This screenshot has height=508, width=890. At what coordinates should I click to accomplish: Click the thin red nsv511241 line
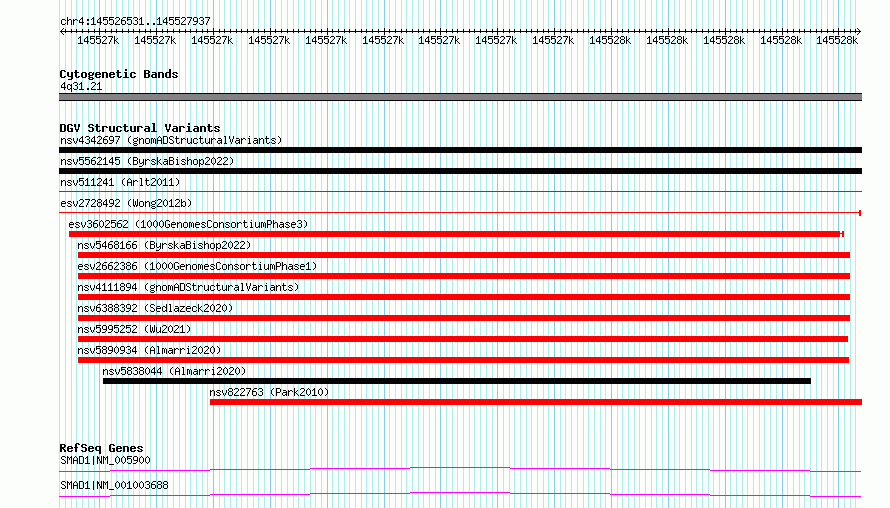[460, 192]
